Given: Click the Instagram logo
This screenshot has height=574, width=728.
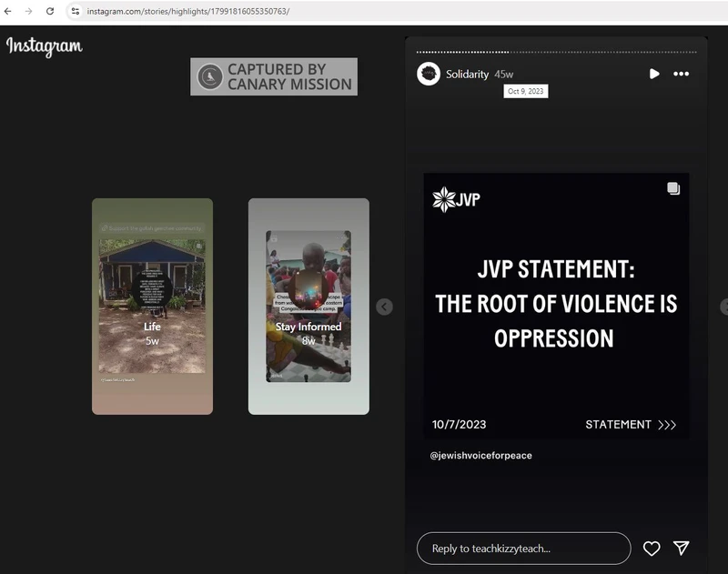Looking at the screenshot, I should coord(45,45).
